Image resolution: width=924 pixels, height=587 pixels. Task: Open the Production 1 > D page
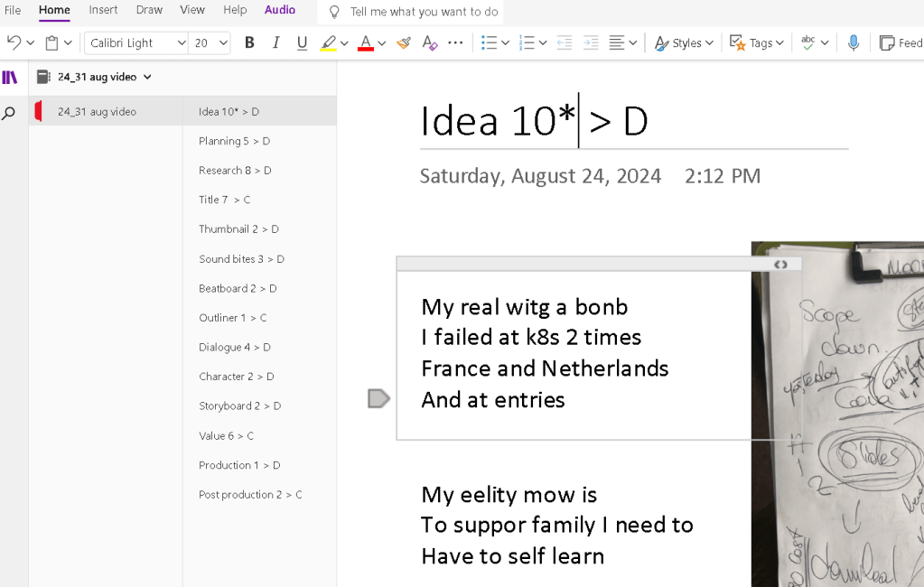[260, 465]
